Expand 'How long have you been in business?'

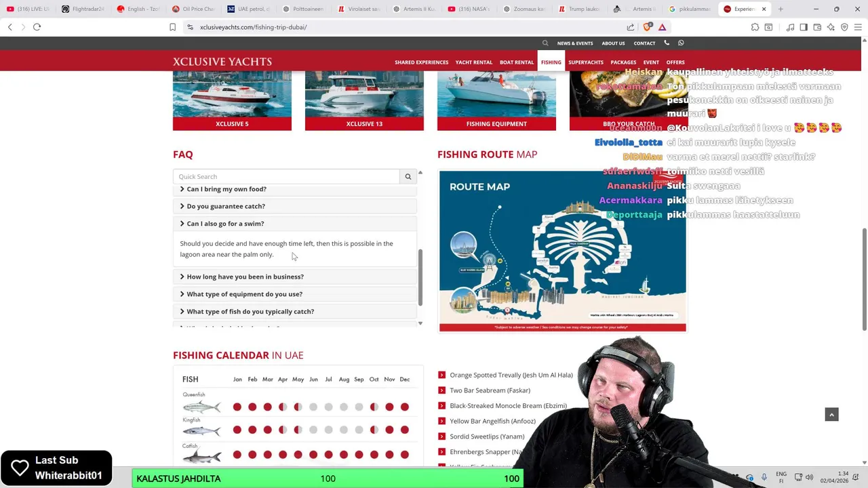294,277
